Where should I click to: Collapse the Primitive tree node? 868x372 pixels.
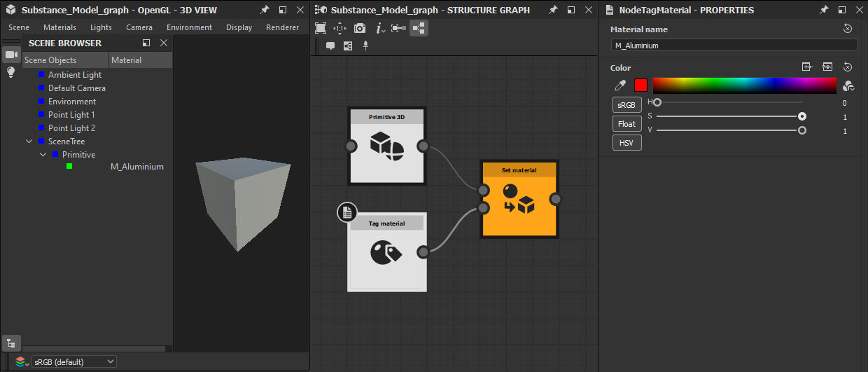(43, 155)
